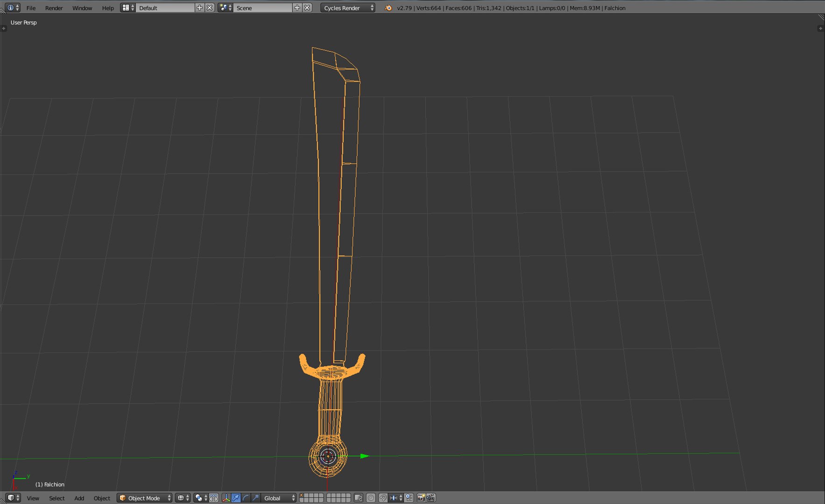Open the Cycles Render engine dropdown
The height and width of the screenshot is (504, 825).
coord(348,7)
